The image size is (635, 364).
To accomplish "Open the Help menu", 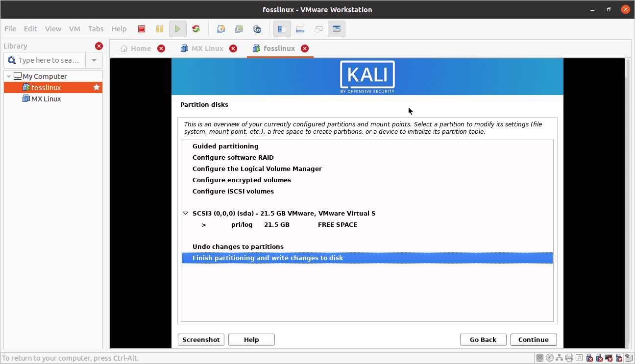I will pos(119,29).
